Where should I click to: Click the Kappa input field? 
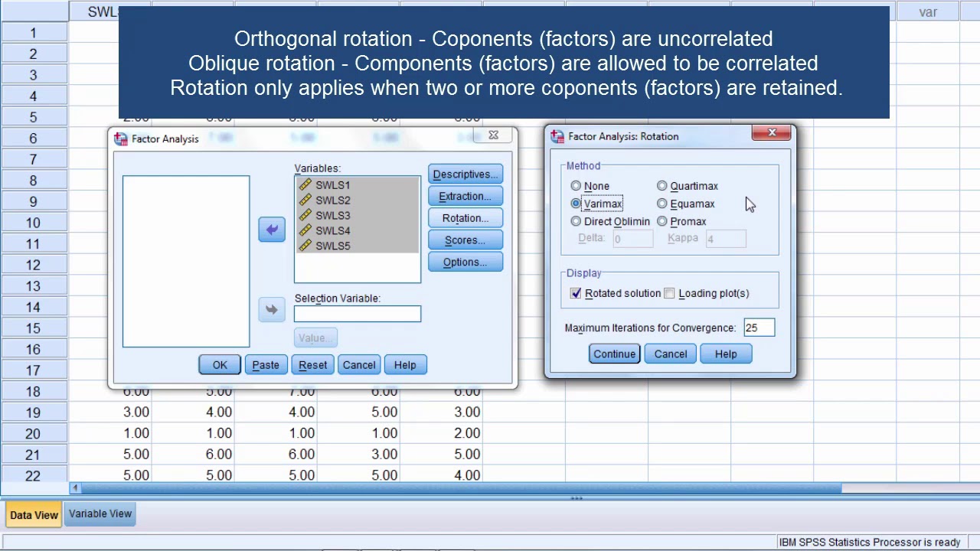(725, 239)
